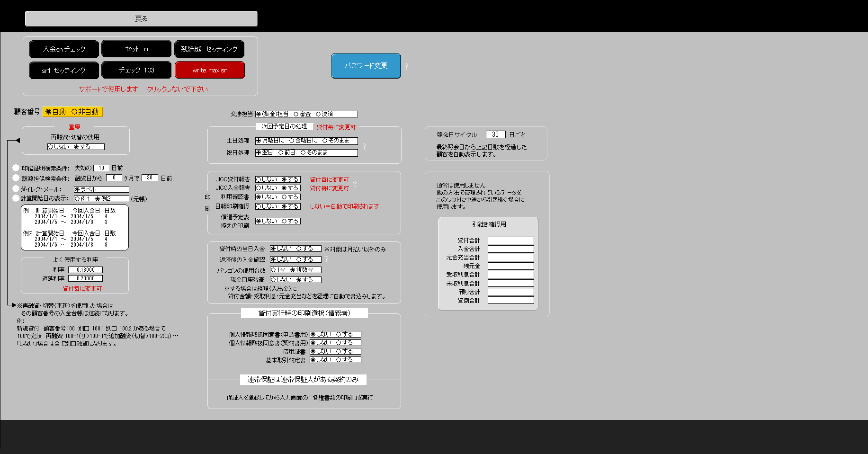The width and height of the screenshot is (868, 454).
Task: Click the 戻る button at the top
Action: pos(141,19)
